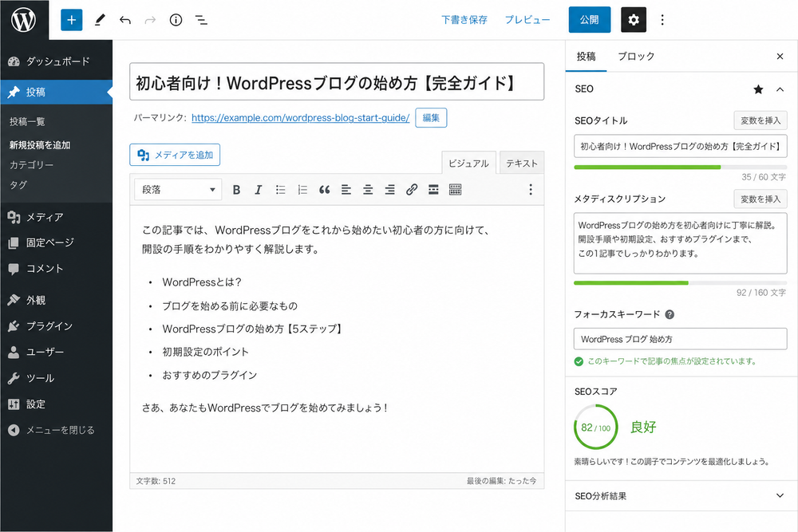Insert a link
Screen dimensions: 798x532
[412, 190]
